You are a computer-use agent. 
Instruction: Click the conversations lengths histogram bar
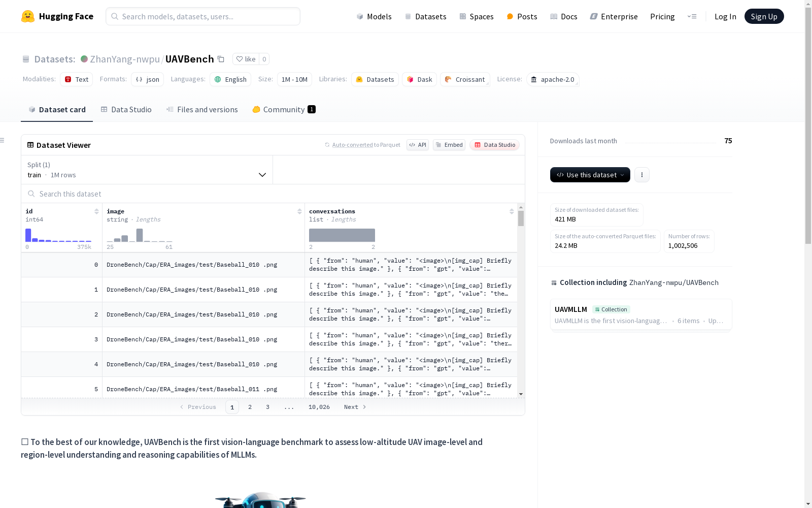[342, 235]
